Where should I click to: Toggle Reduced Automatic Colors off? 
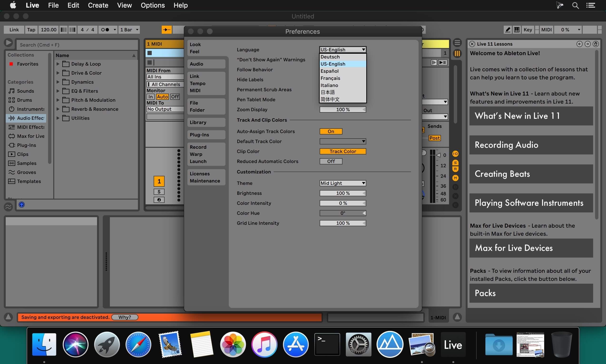[x=331, y=161]
